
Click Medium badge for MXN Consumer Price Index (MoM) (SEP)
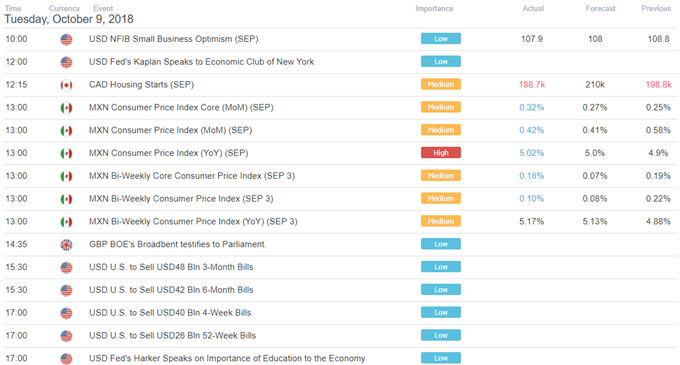pyautogui.click(x=441, y=130)
